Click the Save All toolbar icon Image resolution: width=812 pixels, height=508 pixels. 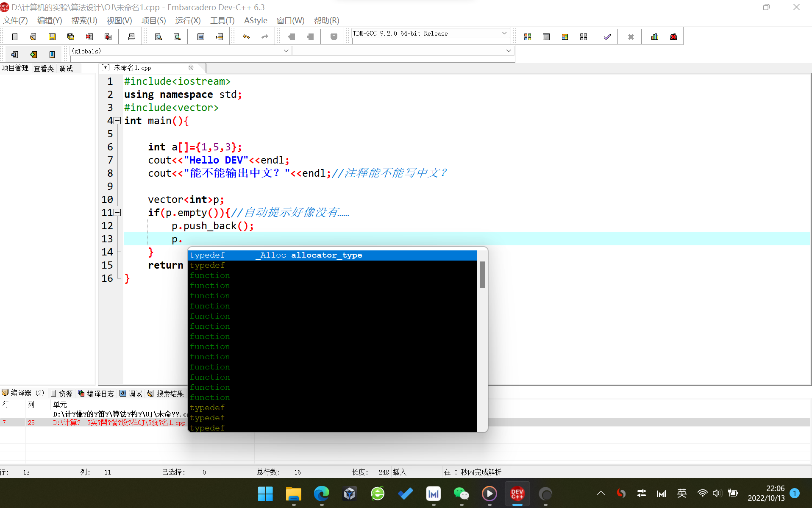71,37
